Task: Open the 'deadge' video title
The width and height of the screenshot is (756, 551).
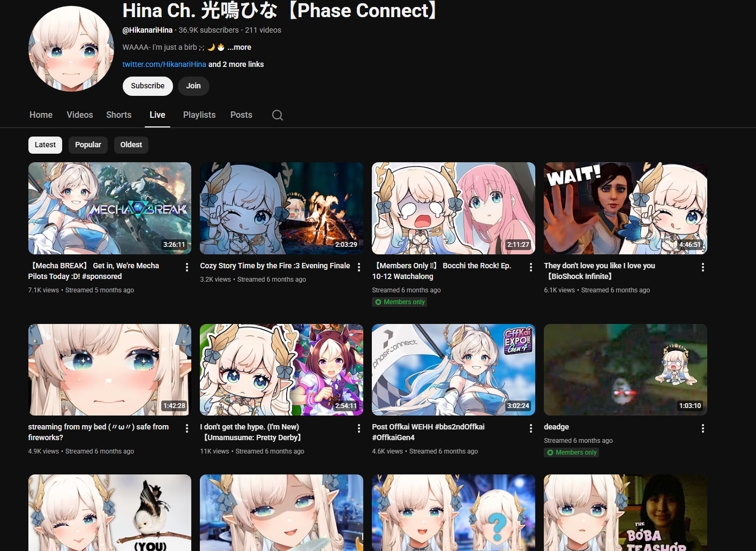Action: pos(556,427)
